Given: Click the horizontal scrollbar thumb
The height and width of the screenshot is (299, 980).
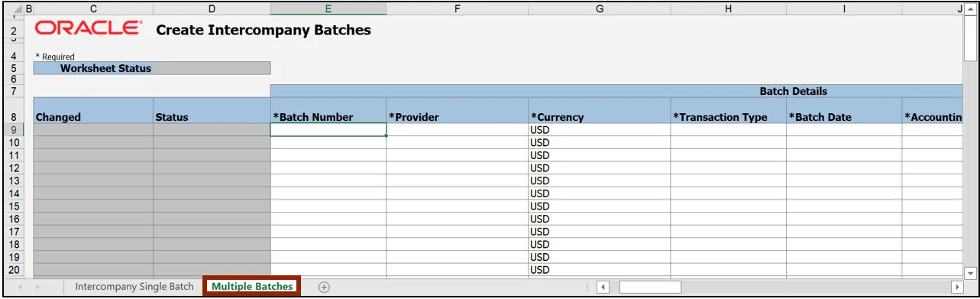Looking at the screenshot, I should [x=649, y=287].
